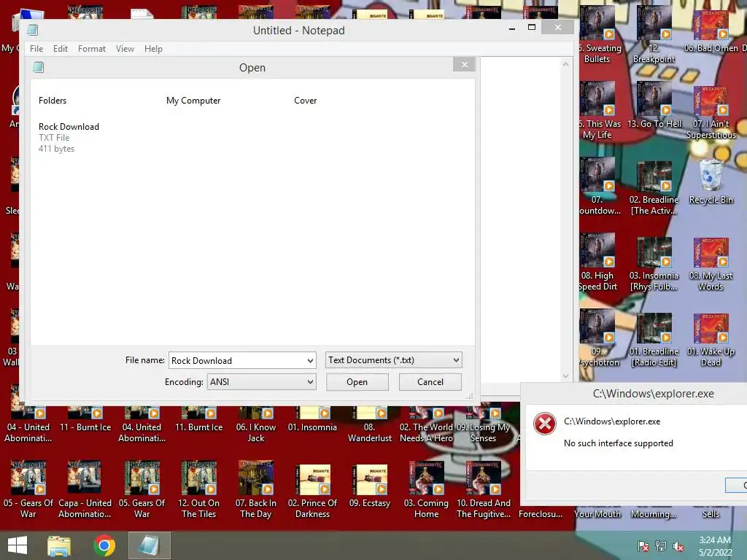Viewport: 747px width, 560px height.
Task: Select Capa - United Abominatio... file
Action: point(85,489)
